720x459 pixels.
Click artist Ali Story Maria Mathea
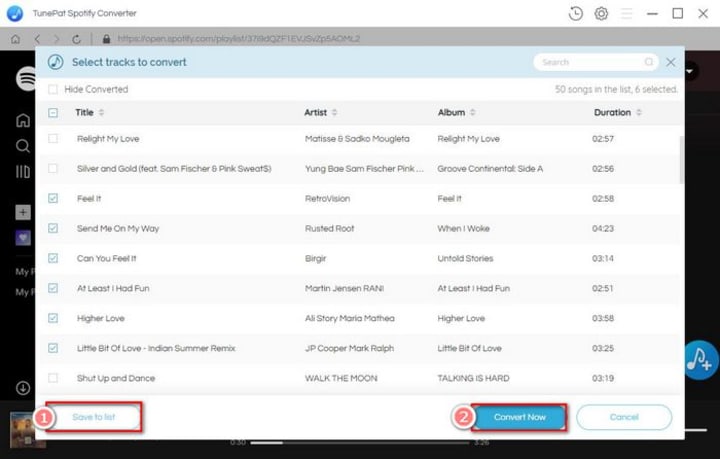coord(349,318)
